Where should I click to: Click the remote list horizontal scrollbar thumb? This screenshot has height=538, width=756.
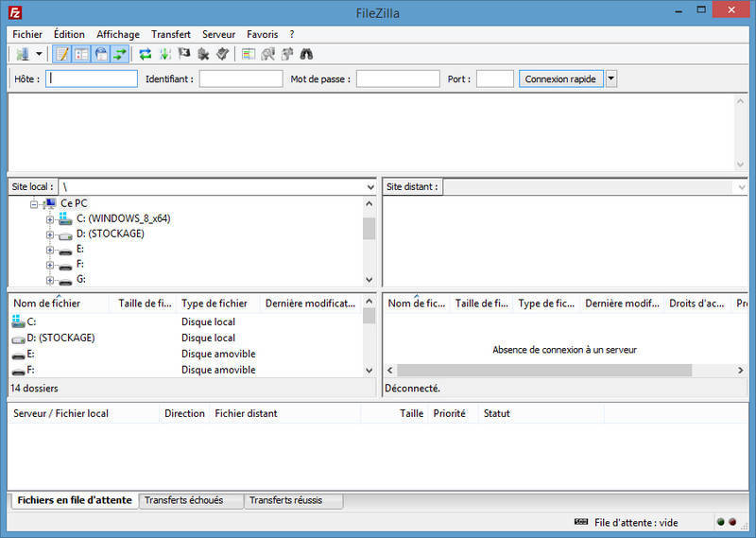pyautogui.click(x=544, y=370)
